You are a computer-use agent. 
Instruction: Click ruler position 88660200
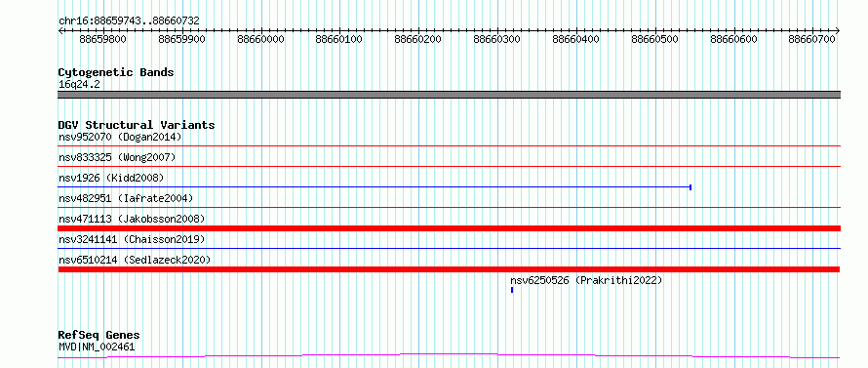418,39
